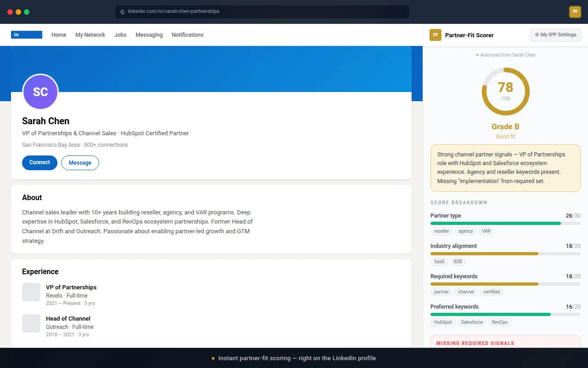The image size is (588, 368).
Task: Click the "Head of Channel" experience title
Action: pos(68,319)
